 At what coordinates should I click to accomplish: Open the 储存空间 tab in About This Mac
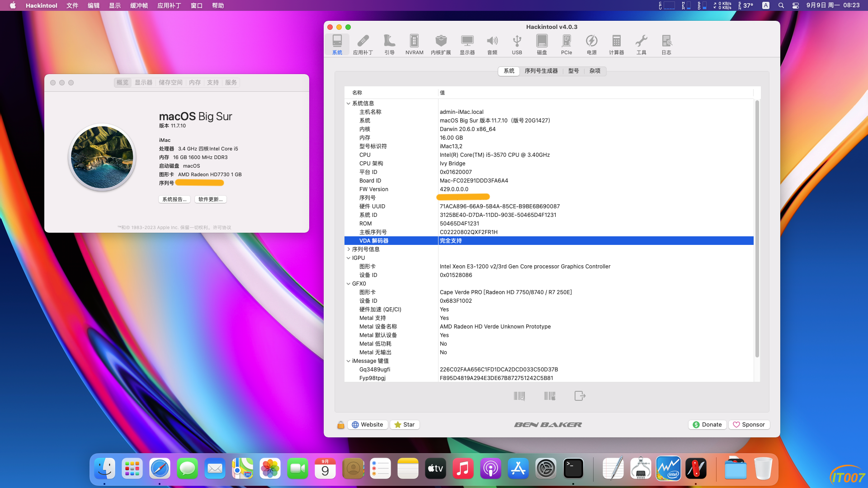click(x=170, y=83)
